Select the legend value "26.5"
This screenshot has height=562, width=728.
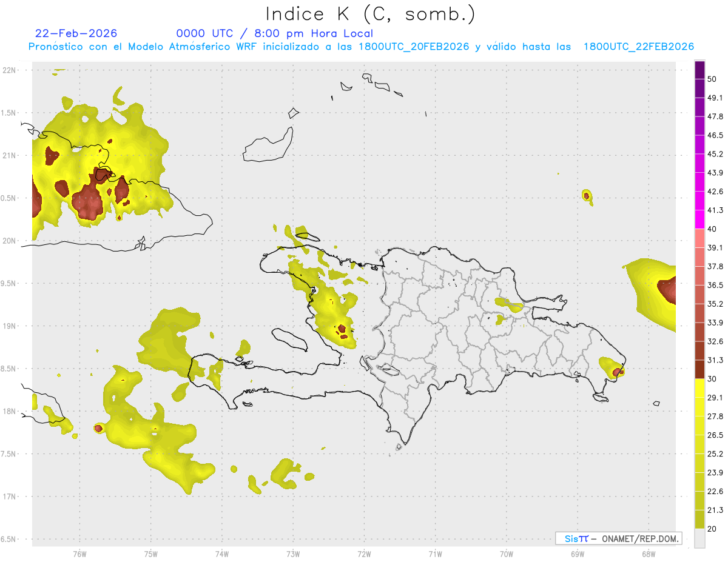[x=716, y=435]
